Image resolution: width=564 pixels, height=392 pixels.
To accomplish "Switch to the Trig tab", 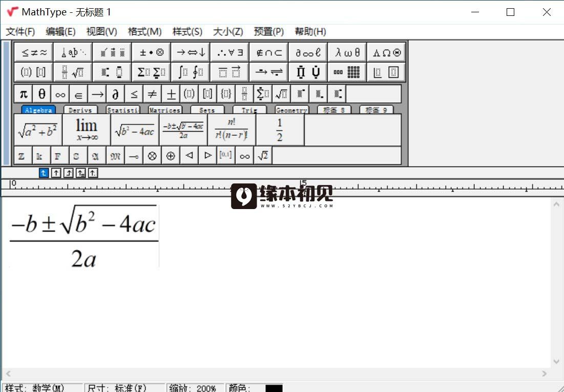I will click(x=249, y=110).
